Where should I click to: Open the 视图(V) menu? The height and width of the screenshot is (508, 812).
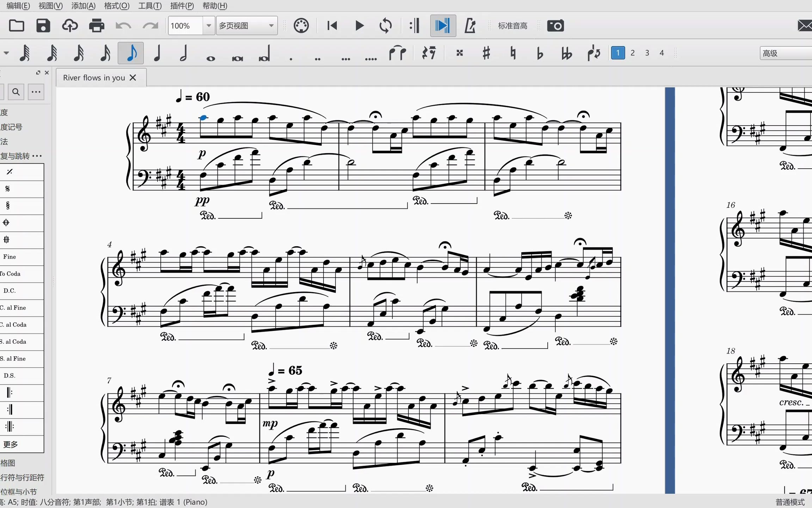(51, 6)
